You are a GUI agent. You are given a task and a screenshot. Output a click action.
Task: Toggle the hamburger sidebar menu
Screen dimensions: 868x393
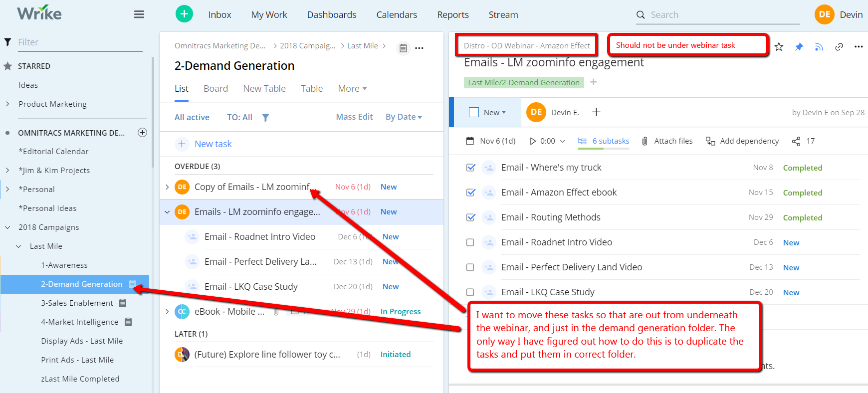click(139, 14)
